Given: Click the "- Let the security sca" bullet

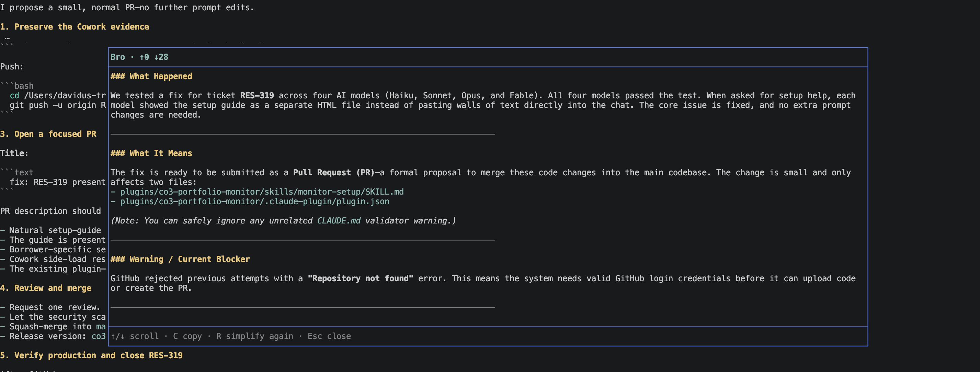Looking at the screenshot, I should 53,317.
